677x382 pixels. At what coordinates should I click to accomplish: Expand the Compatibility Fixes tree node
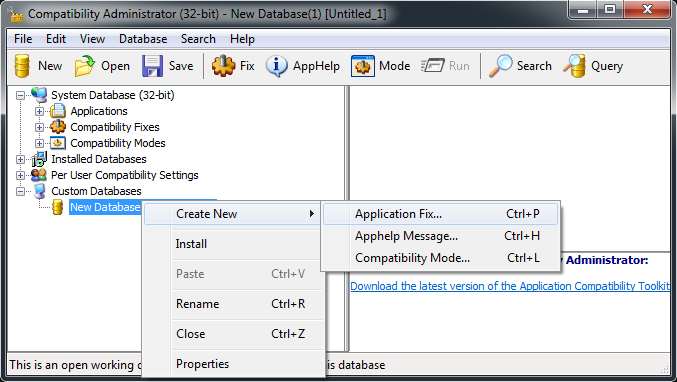(39, 127)
